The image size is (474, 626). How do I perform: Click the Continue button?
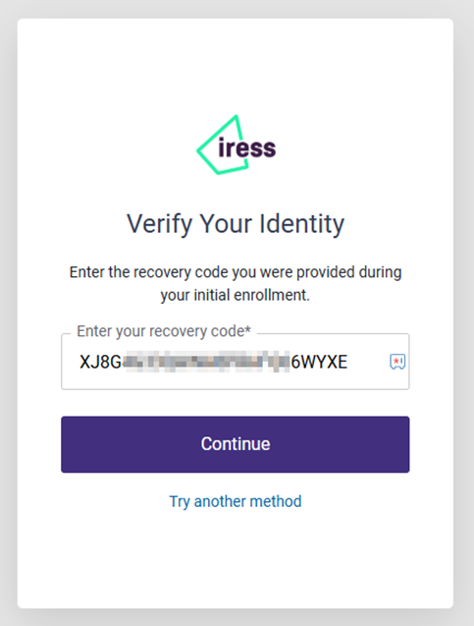(235, 444)
